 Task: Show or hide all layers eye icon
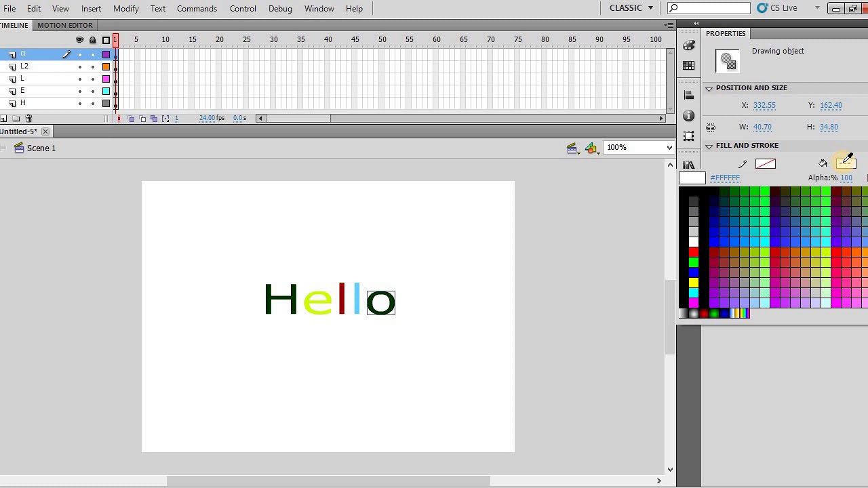pyautogui.click(x=79, y=40)
